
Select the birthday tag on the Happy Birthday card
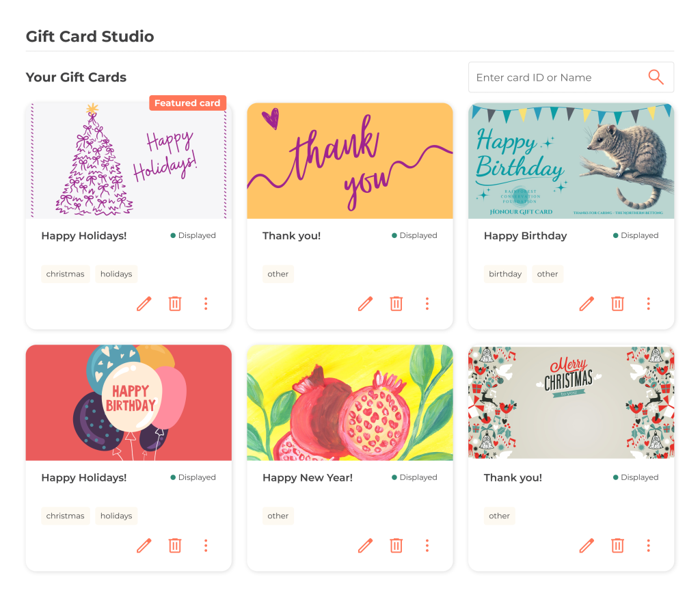[505, 274]
